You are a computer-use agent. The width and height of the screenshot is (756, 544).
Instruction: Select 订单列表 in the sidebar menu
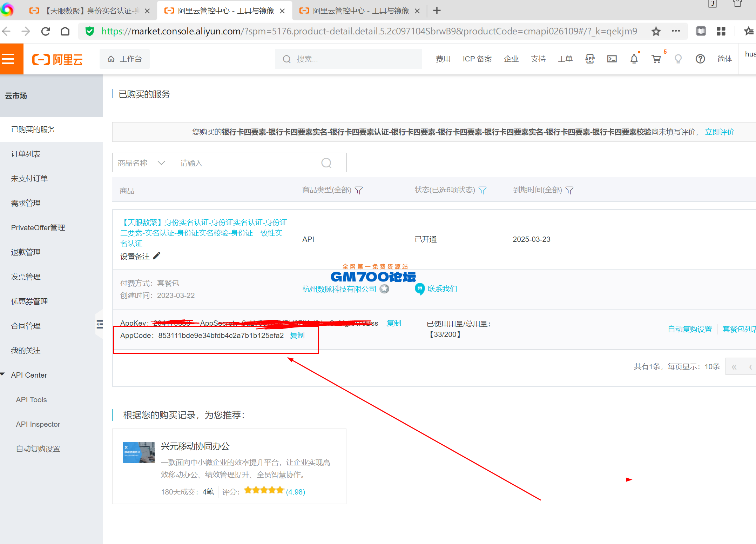[26, 153]
